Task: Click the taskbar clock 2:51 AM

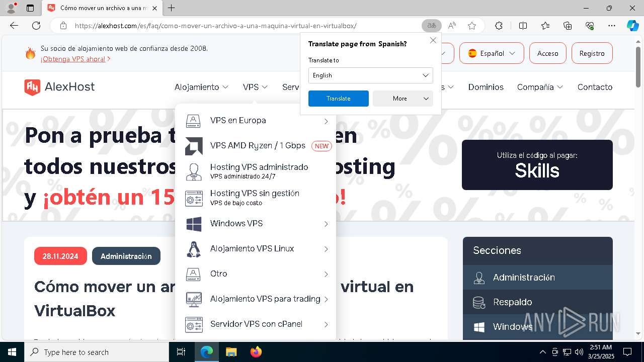Action: pyautogui.click(x=601, y=351)
